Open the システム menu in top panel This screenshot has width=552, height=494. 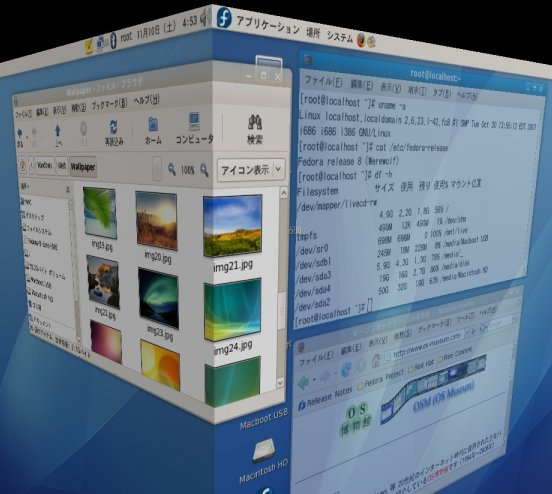pyautogui.click(x=340, y=36)
